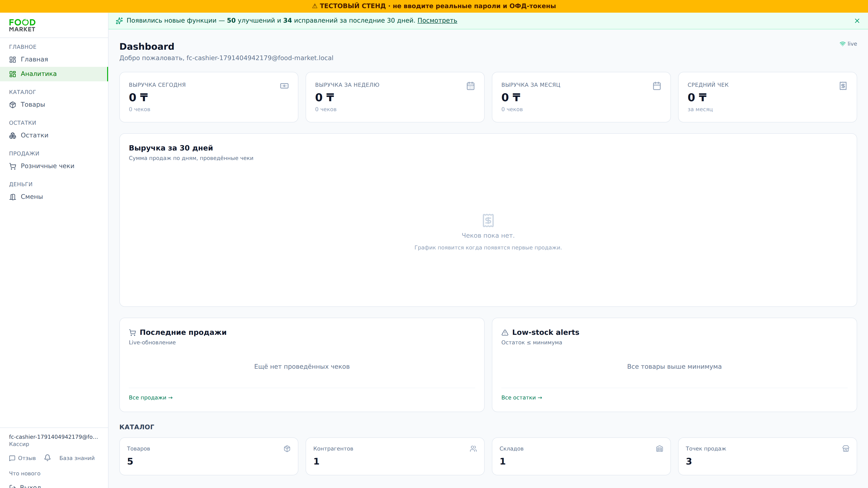The height and width of the screenshot is (488, 868).
Task: Click the live connection status icon
Action: (842, 44)
